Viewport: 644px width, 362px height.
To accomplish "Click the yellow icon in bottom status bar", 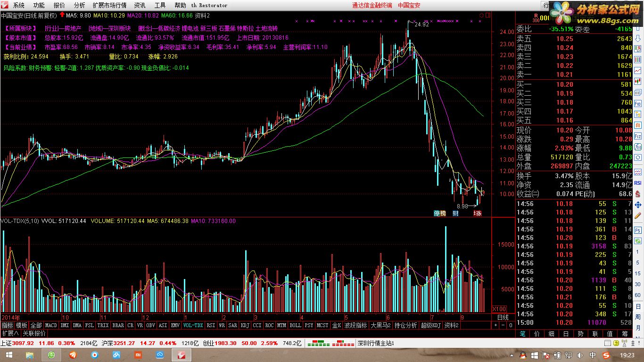I will pyautogui.click(x=616, y=343).
